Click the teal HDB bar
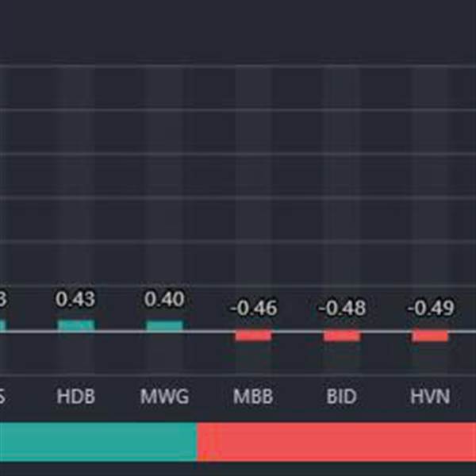476x476 pixels. pos(75,325)
